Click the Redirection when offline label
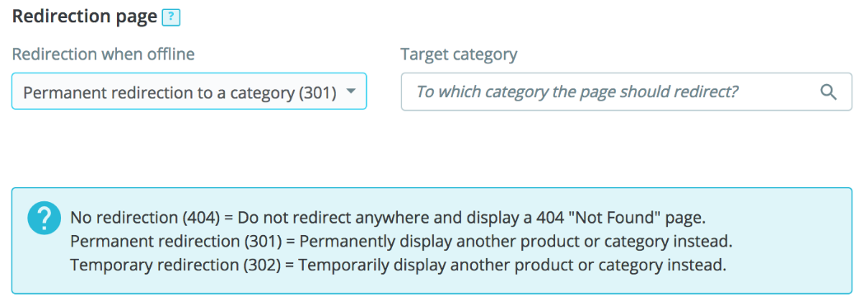The image size is (868, 301). 104,54
